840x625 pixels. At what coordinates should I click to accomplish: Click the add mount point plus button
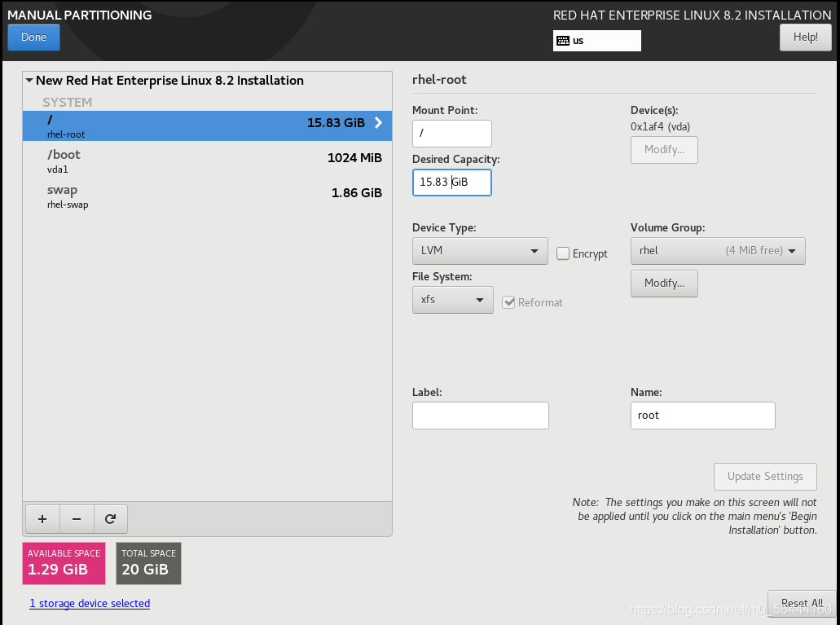coord(42,519)
